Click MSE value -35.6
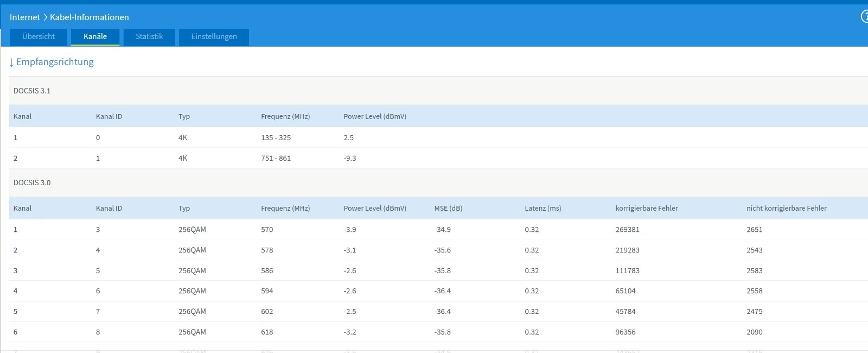The width and height of the screenshot is (868, 353). 442,250
